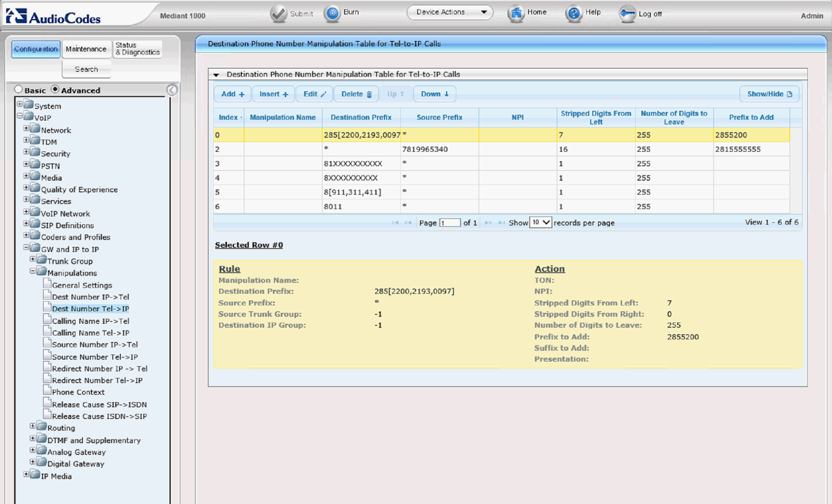Open the records per page dropdown

(541, 222)
